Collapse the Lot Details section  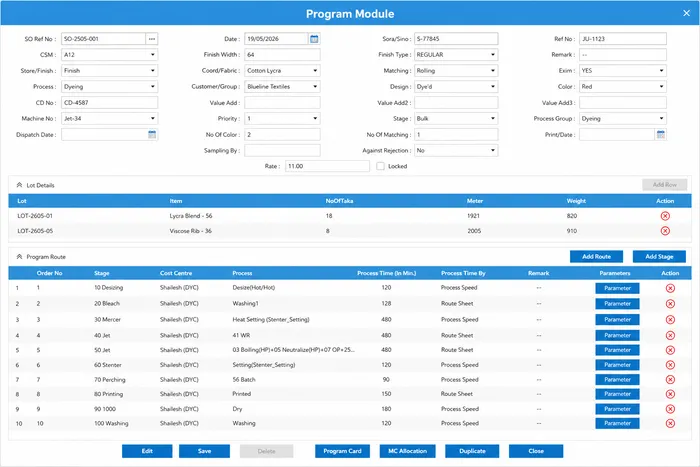(19, 185)
